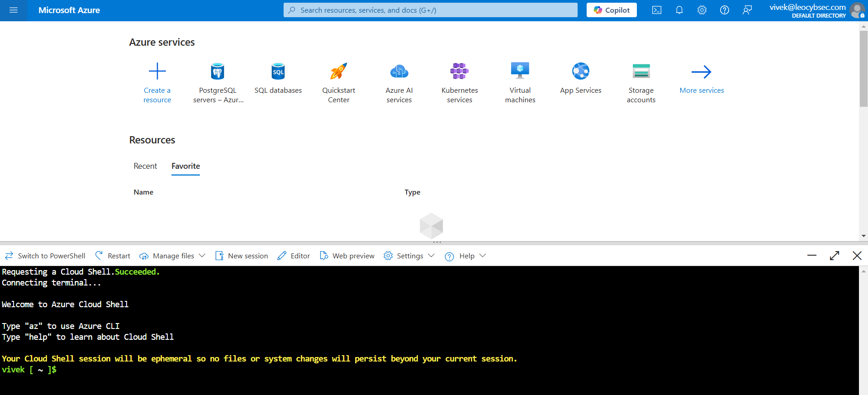Open the notifications bell
Viewport: 868px width, 395px height.
coord(679,10)
